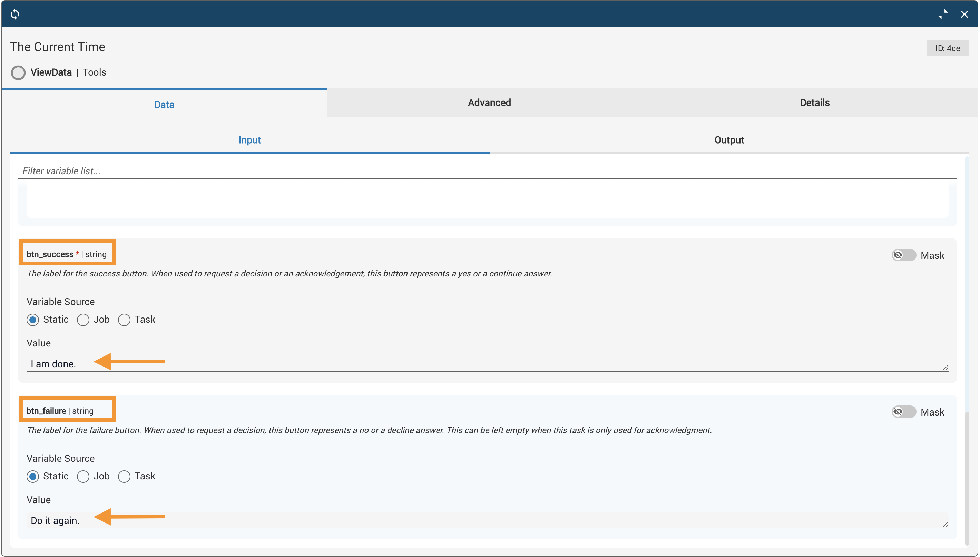The image size is (980, 557).
Task: Switch to the Output sub-tab
Action: coord(729,140)
